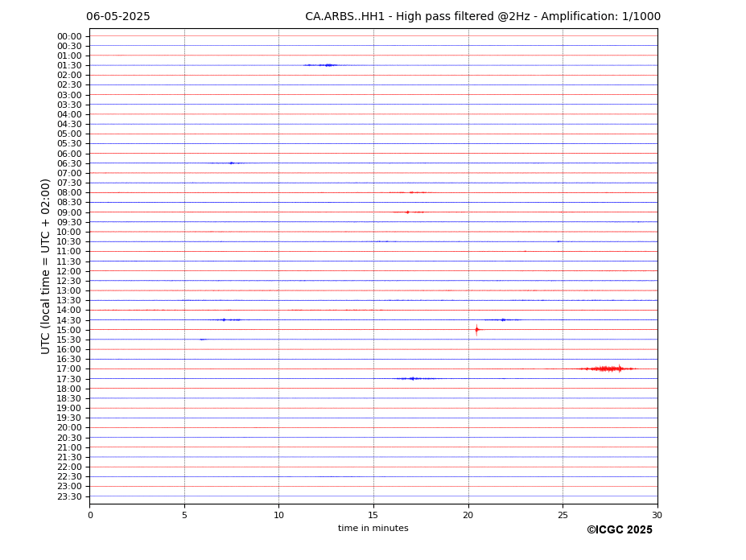Select the 23:30 time row label
746x560 pixels.
pos(69,496)
